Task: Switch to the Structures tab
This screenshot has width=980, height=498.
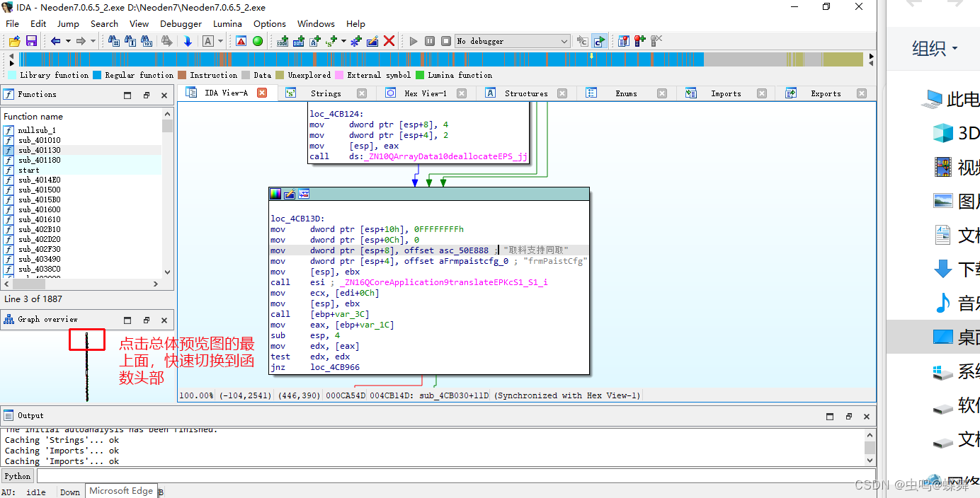Action: (526, 93)
